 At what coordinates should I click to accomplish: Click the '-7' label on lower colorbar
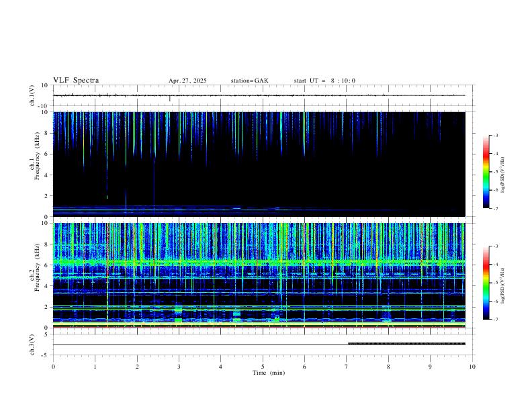(496, 320)
